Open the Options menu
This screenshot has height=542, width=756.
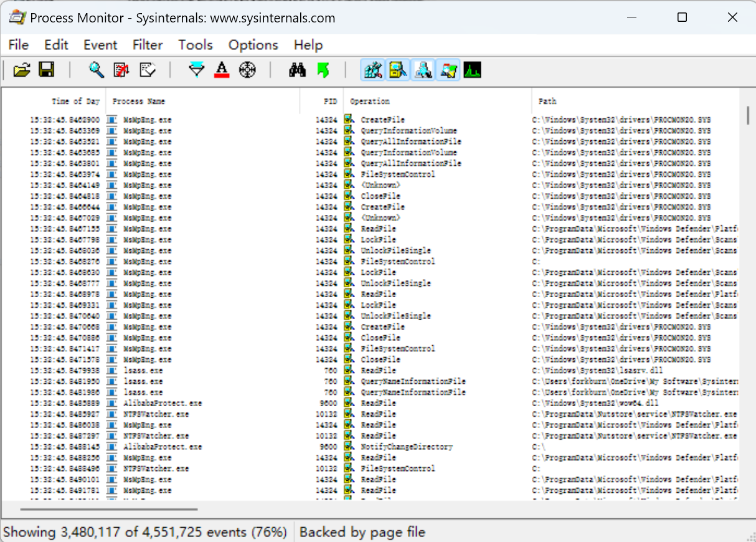pos(253,45)
